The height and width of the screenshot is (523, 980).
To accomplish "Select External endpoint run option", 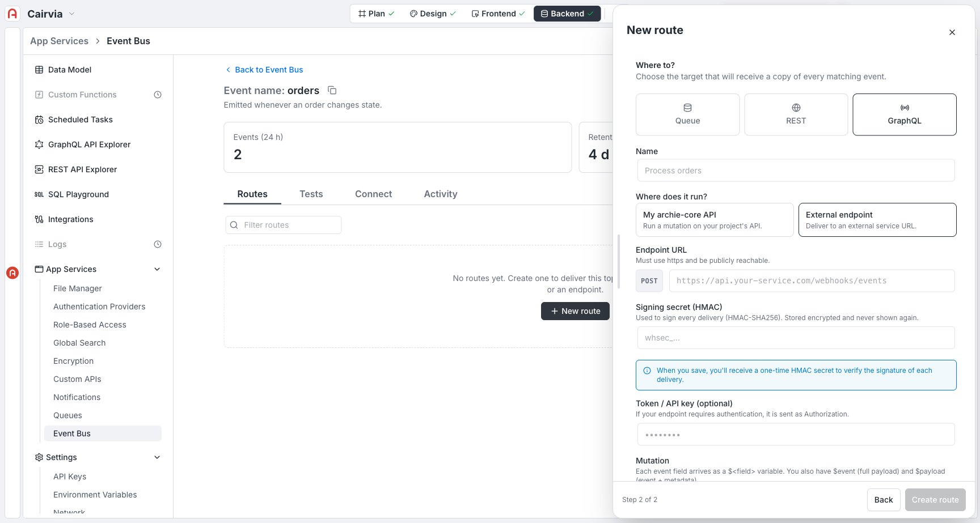I will click(877, 220).
